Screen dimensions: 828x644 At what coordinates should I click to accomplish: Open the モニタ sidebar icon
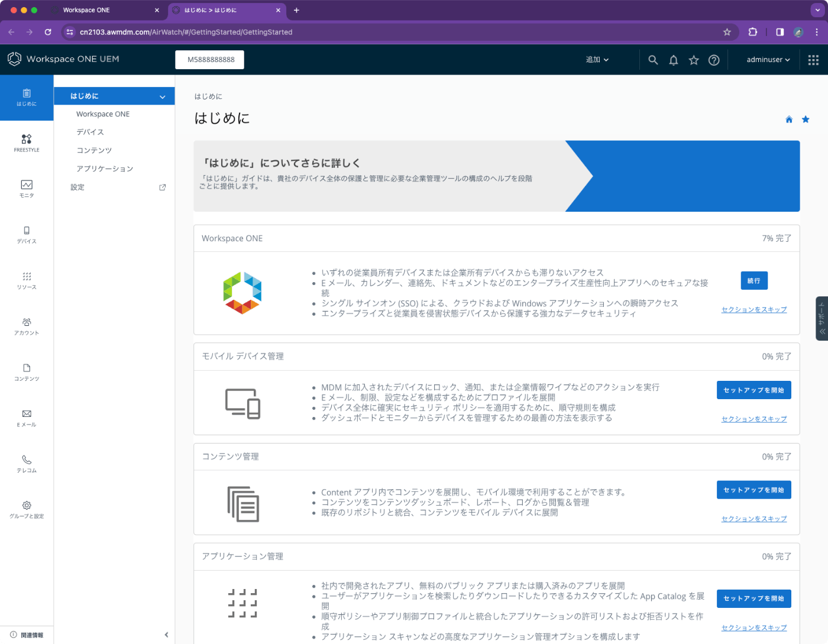[27, 189]
